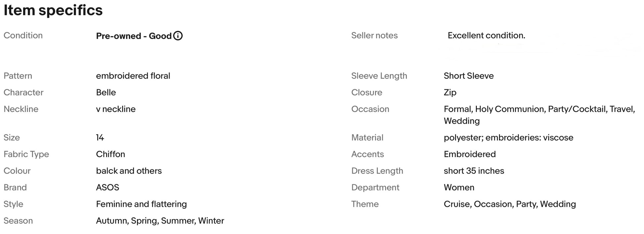The width and height of the screenshot is (644, 234).
Task: Click the Pre-owned - Good condition text
Action: (x=134, y=36)
